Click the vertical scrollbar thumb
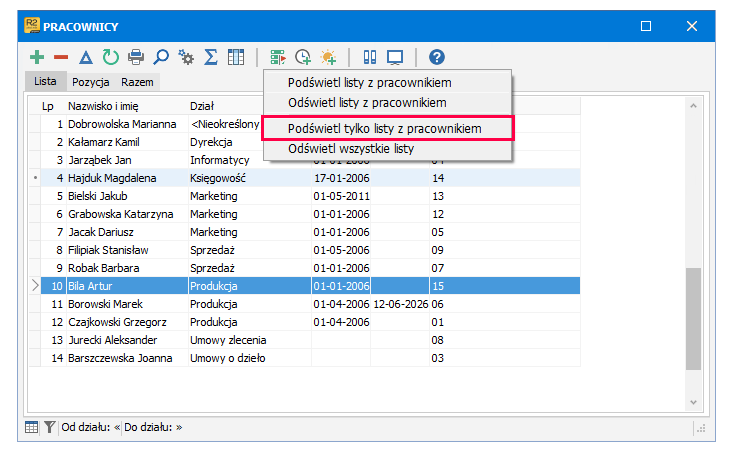The width and height of the screenshot is (730, 458). pyautogui.click(x=693, y=319)
